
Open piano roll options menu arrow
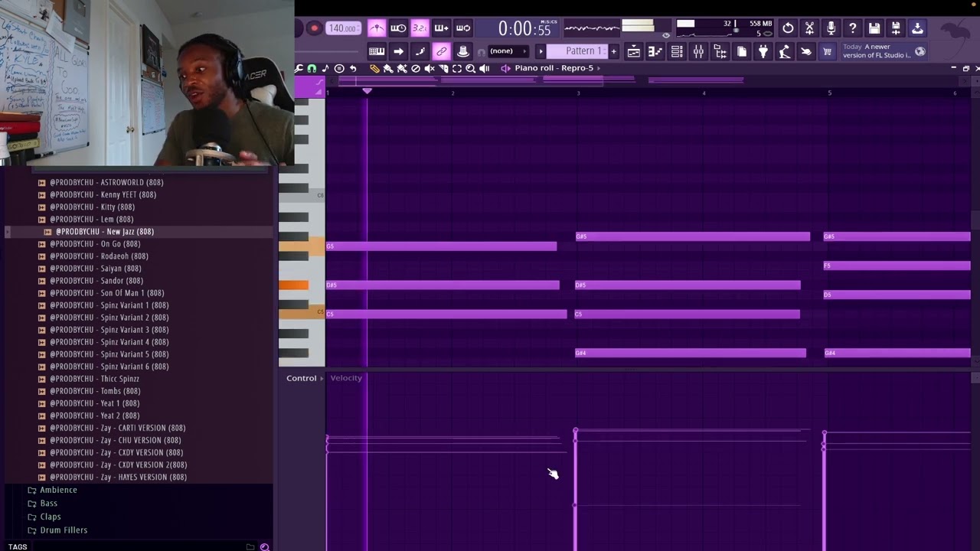point(299,68)
